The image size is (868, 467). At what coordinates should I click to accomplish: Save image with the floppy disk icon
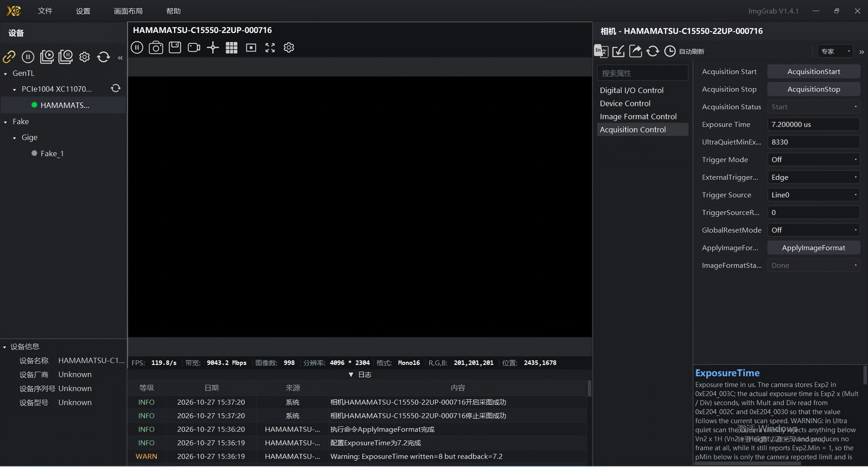pyautogui.click(x=175, y=47)
